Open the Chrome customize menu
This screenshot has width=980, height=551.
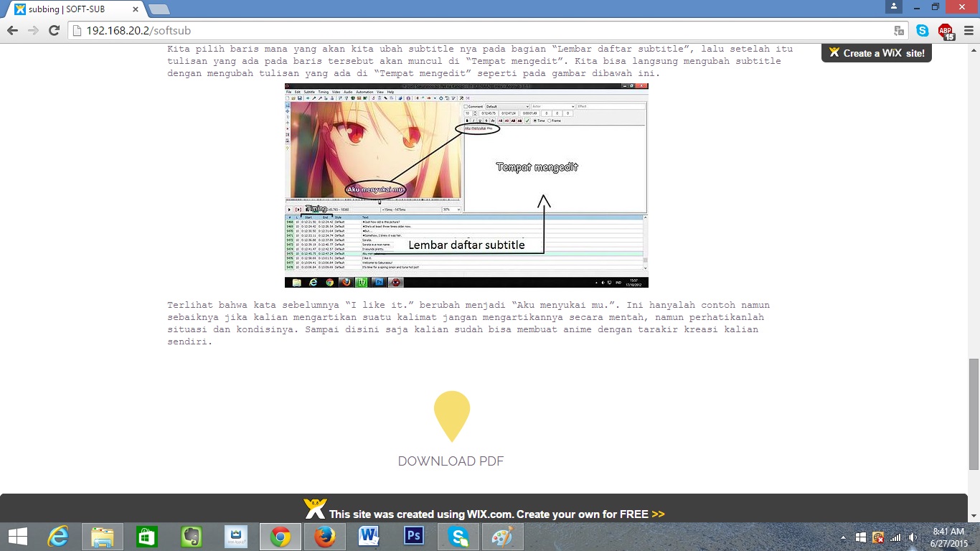point(969,31)
